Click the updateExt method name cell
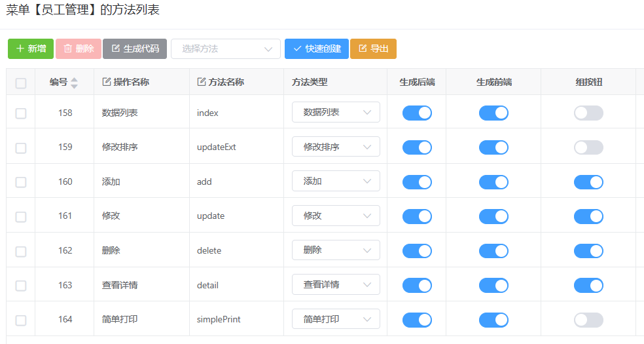Viewport: 644px width, 344px height. tap(217, 147)
